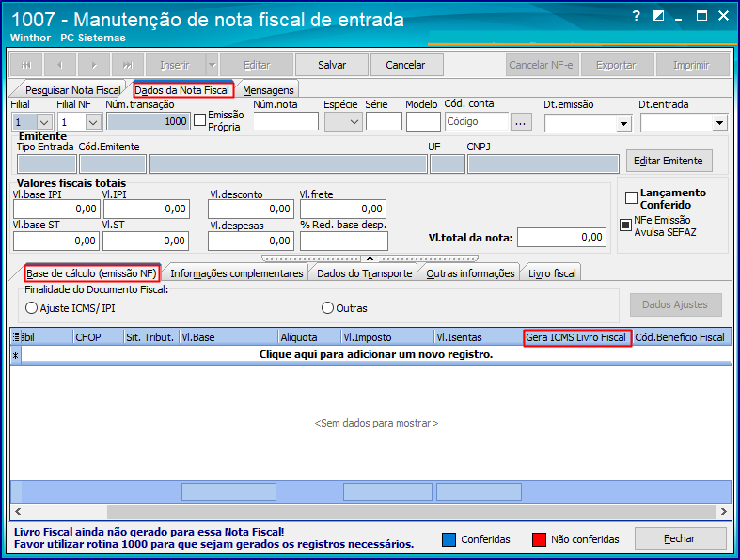This screenshot has height=560, width=740.
Task: Open the Filial NF dropdown
Action: (x=93, y=122)
